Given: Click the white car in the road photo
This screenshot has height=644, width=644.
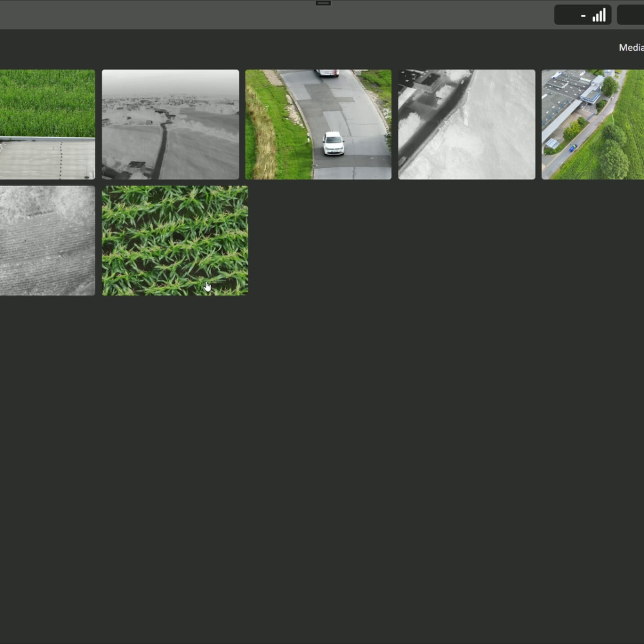Looking at the screenshot, I should pyautogui.click(x=333, y=143).
